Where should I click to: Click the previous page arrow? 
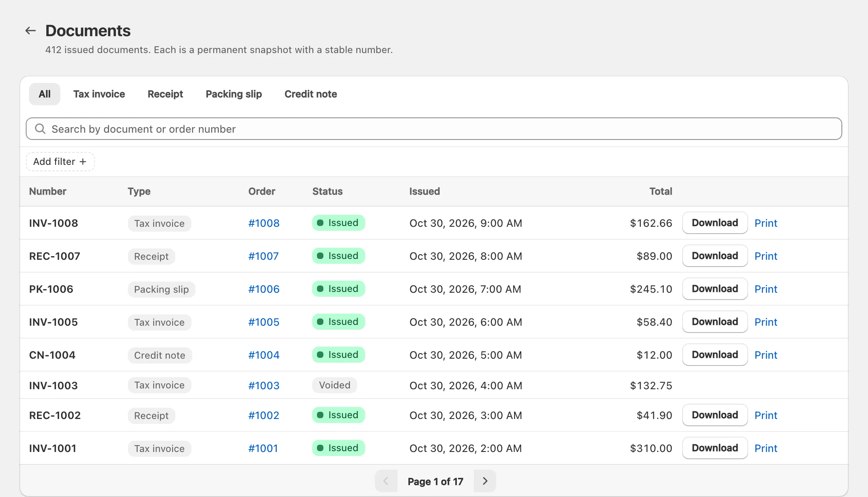click(386, 481)
